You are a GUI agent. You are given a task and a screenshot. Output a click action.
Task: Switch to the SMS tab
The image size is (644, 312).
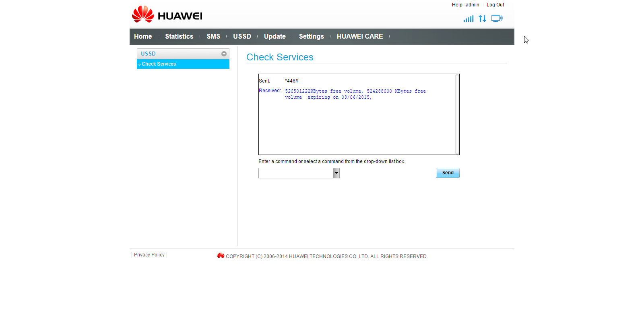tap(213, 37)
